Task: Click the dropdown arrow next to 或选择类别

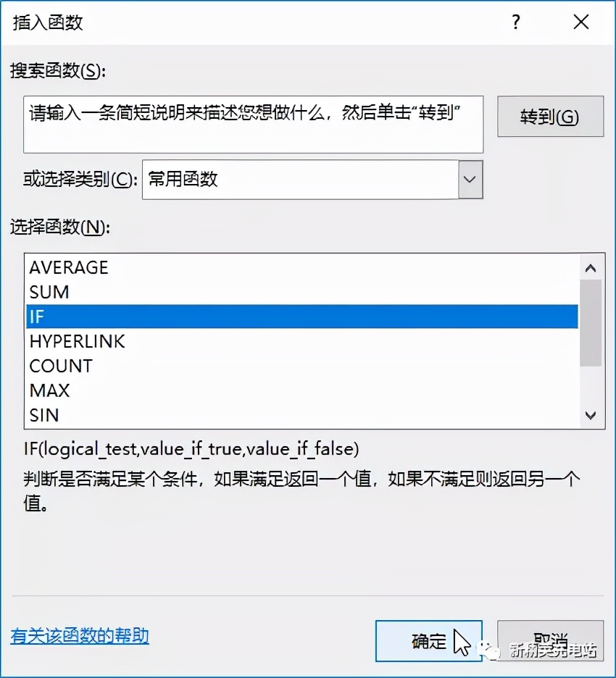Action: 471,180
